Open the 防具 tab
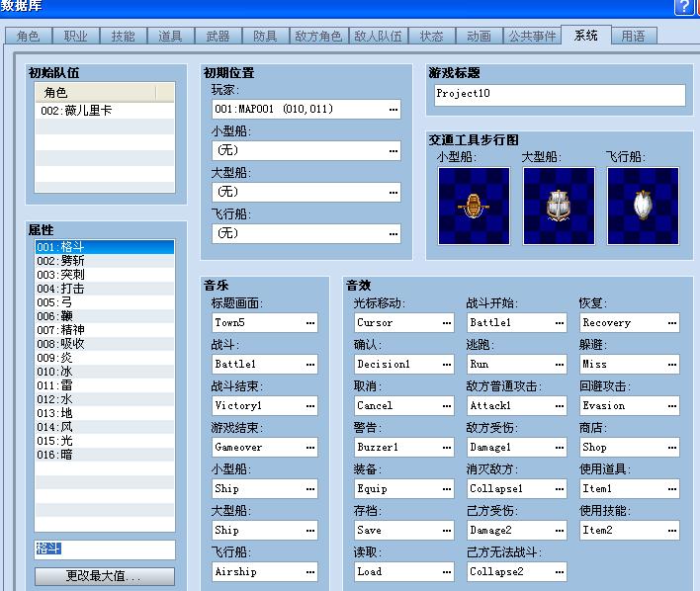700x591 pixels. coord(265,37)
